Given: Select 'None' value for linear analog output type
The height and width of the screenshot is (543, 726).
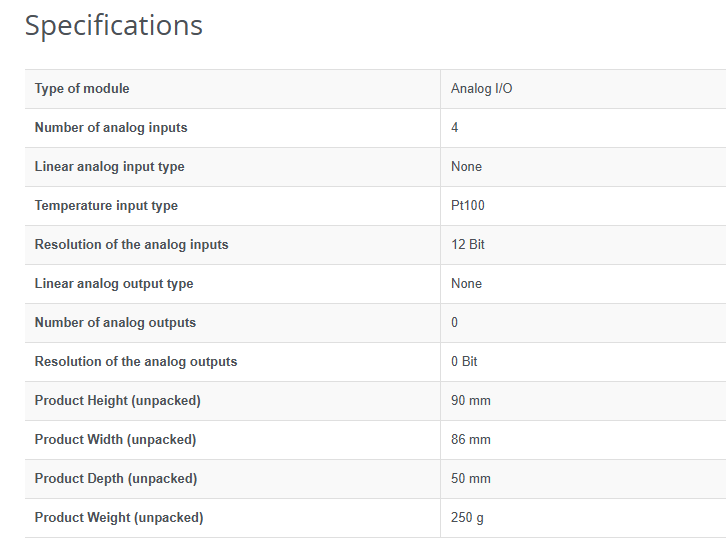Looking at the screenshot, I should click(466, 284).
